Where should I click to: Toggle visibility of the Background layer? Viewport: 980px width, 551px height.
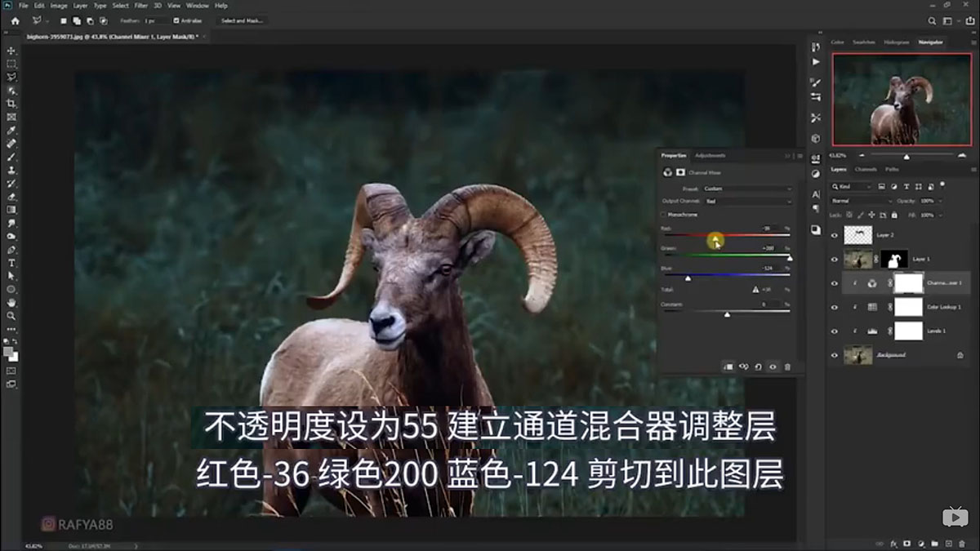(x=835, y=354)
